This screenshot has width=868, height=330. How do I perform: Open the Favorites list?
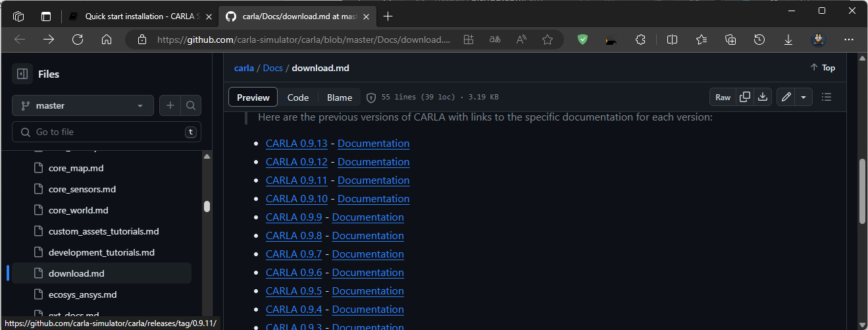pos(702,40)
